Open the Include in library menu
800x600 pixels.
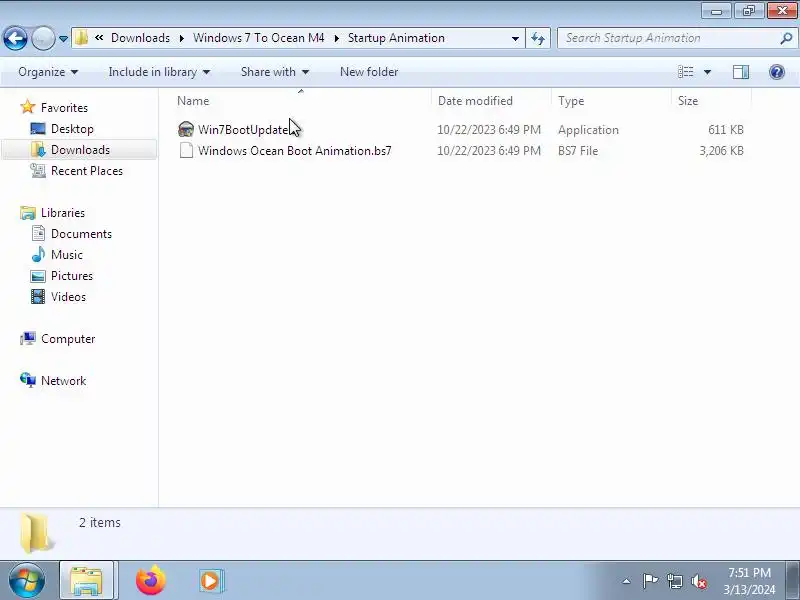pyautogui.click(x=159, y=72)
